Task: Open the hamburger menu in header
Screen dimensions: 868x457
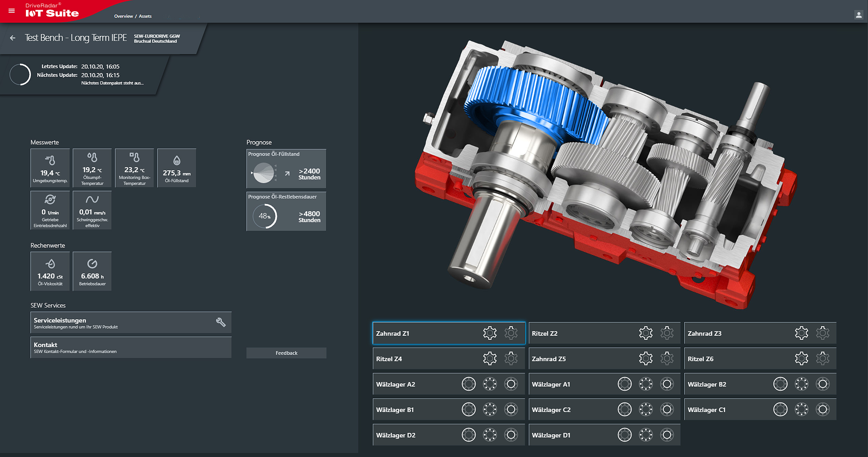Action: point(12,11)
